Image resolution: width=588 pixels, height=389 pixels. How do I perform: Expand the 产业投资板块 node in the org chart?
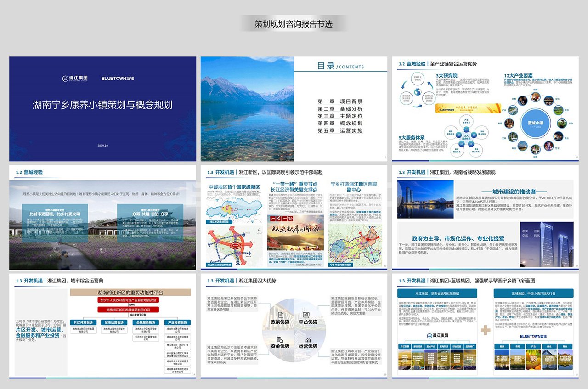[177, 322]
